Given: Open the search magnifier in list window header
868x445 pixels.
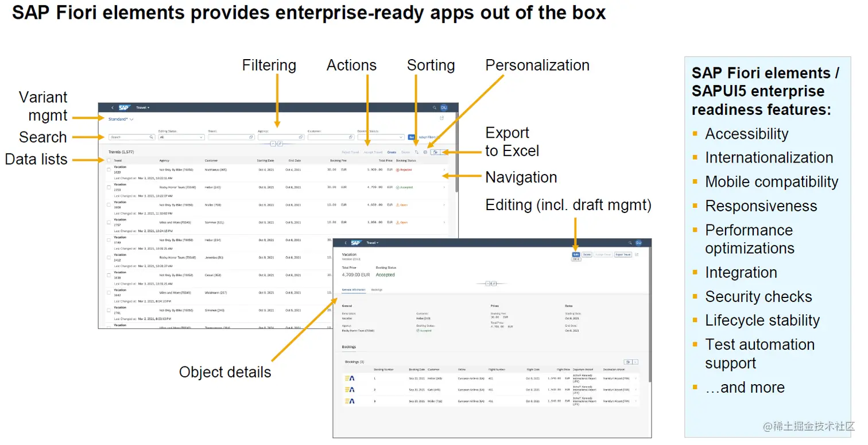Looking at the screenshot, I should pos(435,107).
